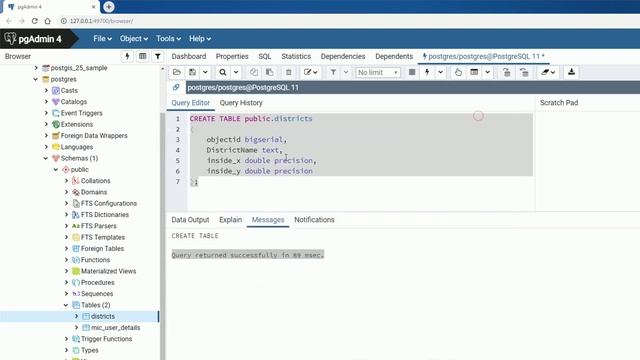Click the View Data grid icon in Browser panel
The width and height of the screenshot is (640, 360).
pos(142,56)
